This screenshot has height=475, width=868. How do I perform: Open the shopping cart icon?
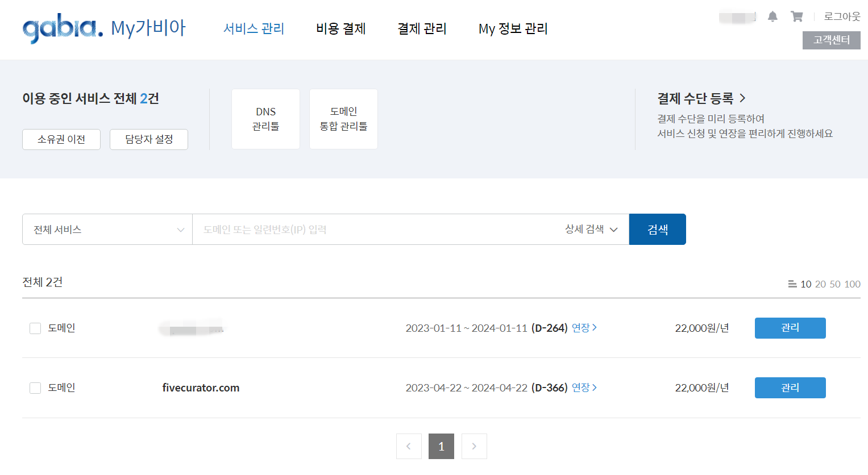pyautogui.click(x=796, y=16)
